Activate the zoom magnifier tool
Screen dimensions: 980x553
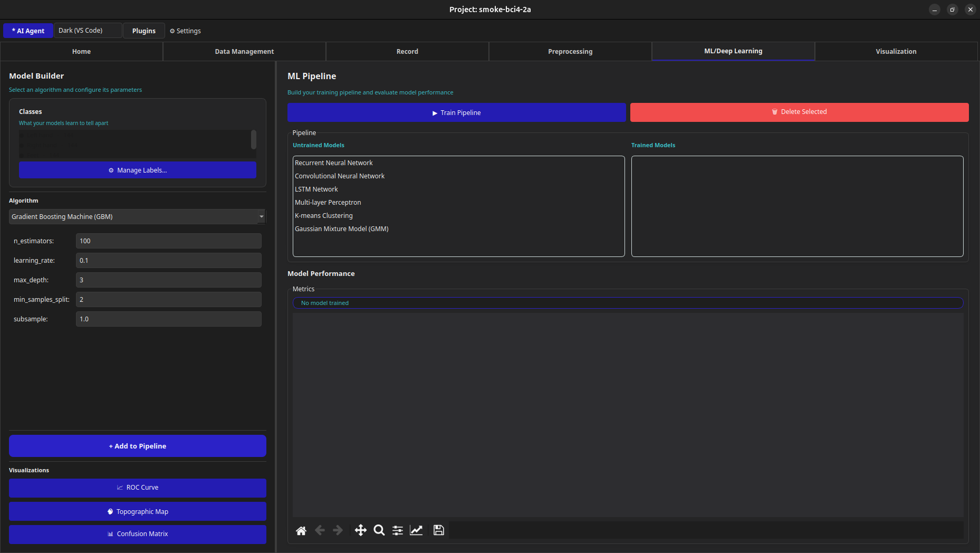pos(379,530)
